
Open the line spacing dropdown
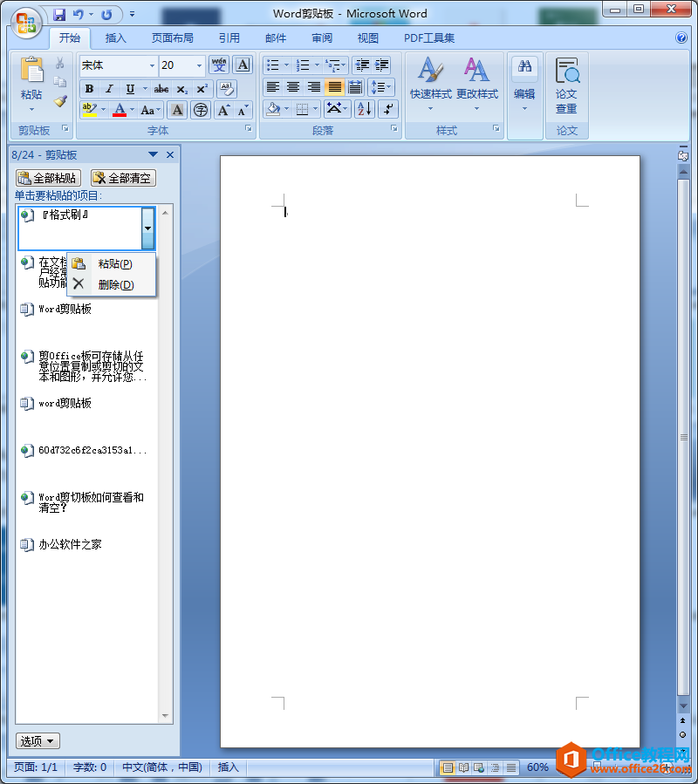tap(381, 87)
